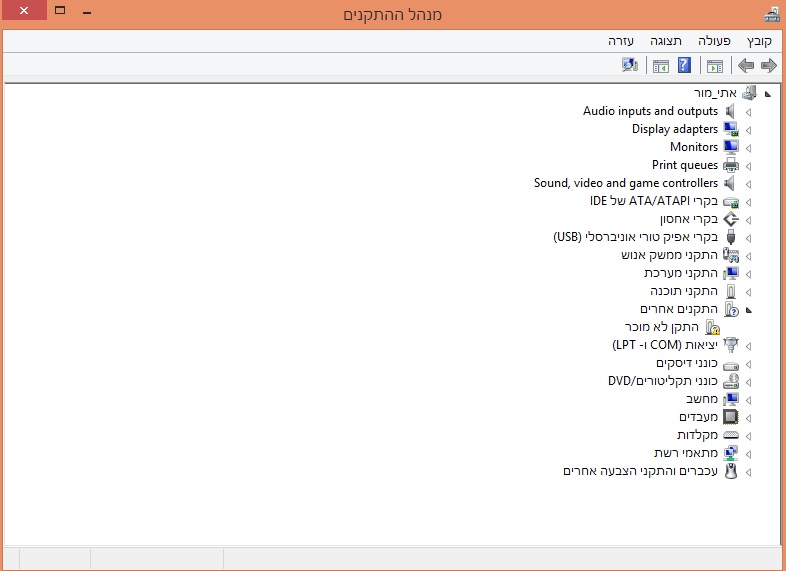Select the root computer node אתי_מור
Image resolution: width=786 pixels, height=571 pixels.
click(x=716, y=93)
